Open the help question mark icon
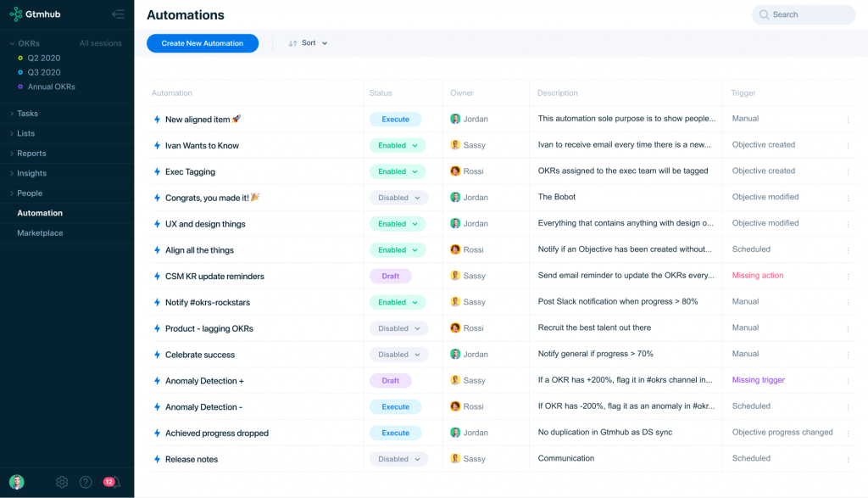This screenshot has height=498, width=868. [86, 482]
